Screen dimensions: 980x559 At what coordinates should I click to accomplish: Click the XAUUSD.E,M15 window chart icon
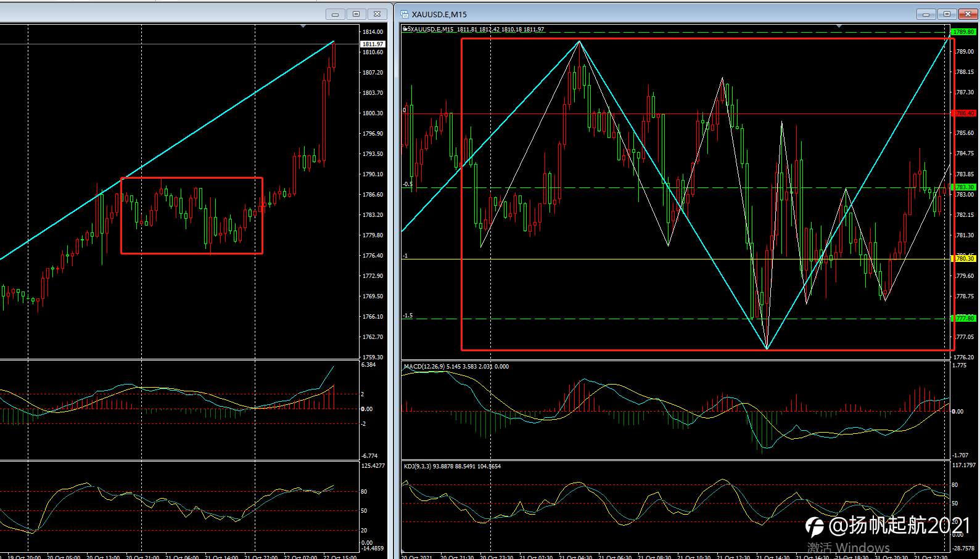click(405, 14)
